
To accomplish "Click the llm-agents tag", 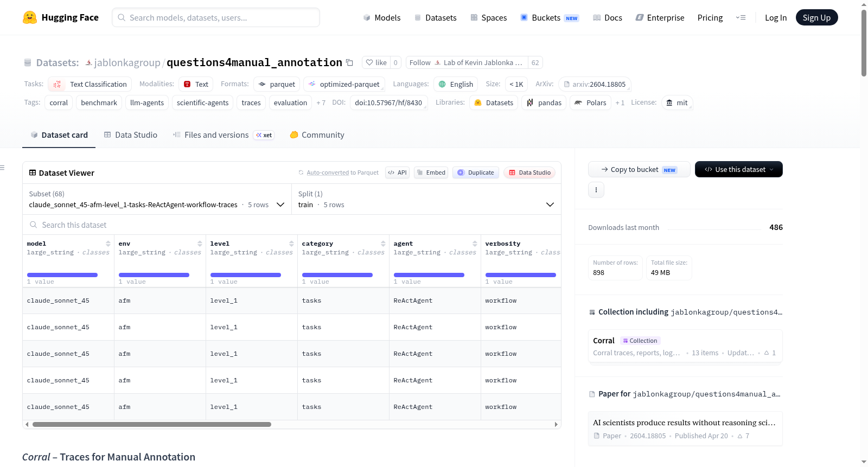I will click(147, 103).
